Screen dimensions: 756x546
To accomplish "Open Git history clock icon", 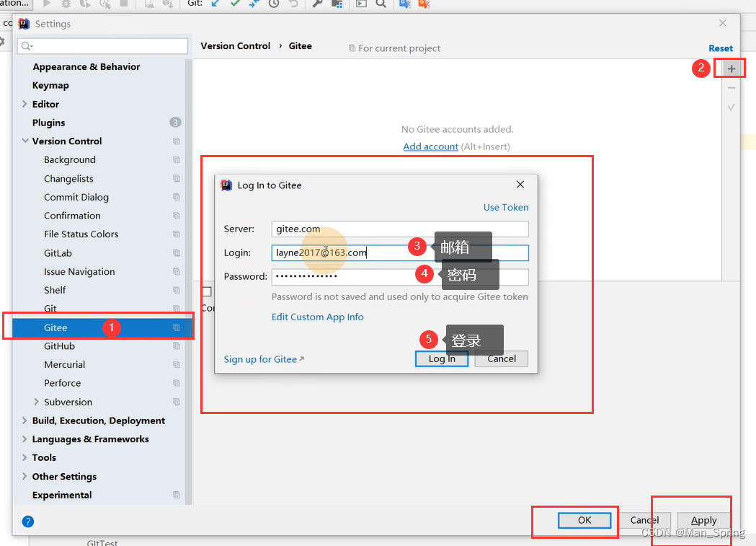I will (274, 4).
